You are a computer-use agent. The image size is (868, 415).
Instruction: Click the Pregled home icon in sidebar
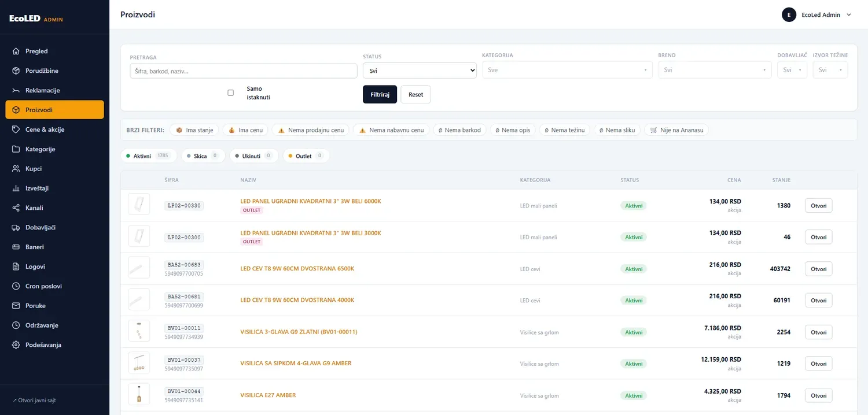point(16,51)
